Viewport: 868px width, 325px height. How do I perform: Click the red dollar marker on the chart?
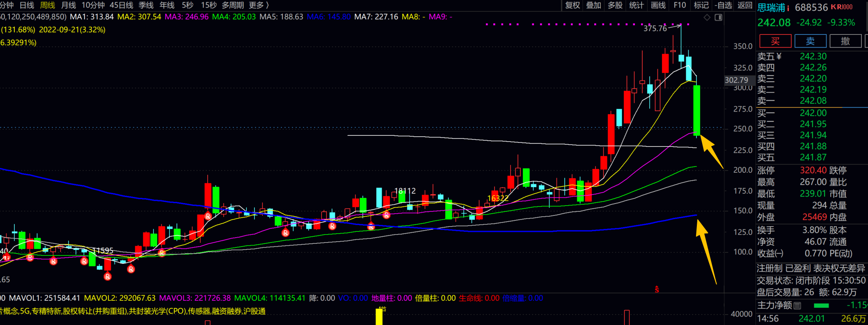click(x=657, y=289)
